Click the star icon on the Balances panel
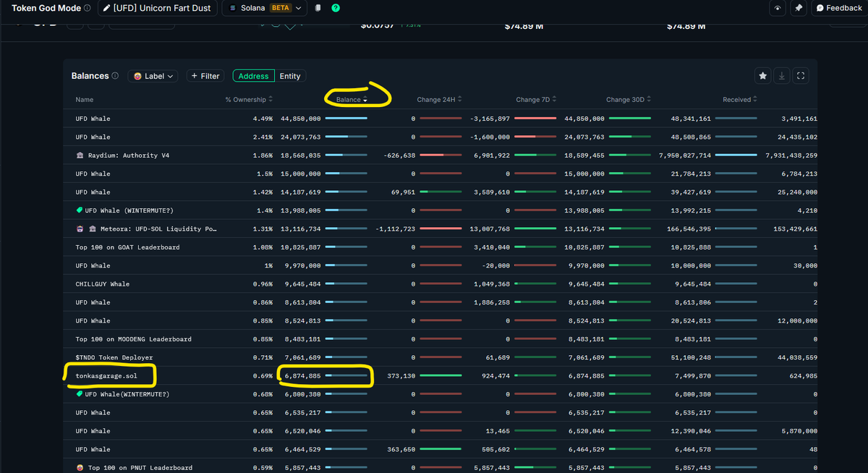 (763, 75)
